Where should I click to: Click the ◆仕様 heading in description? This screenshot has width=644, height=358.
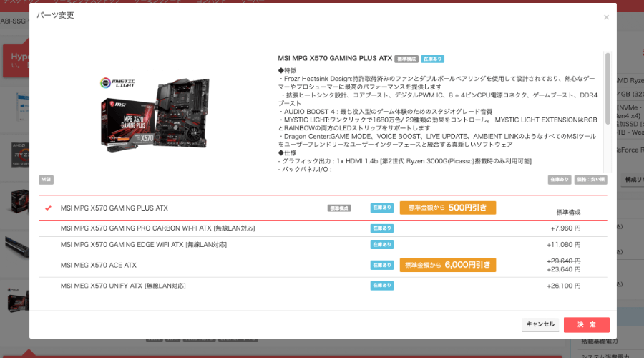click(287, 153)
